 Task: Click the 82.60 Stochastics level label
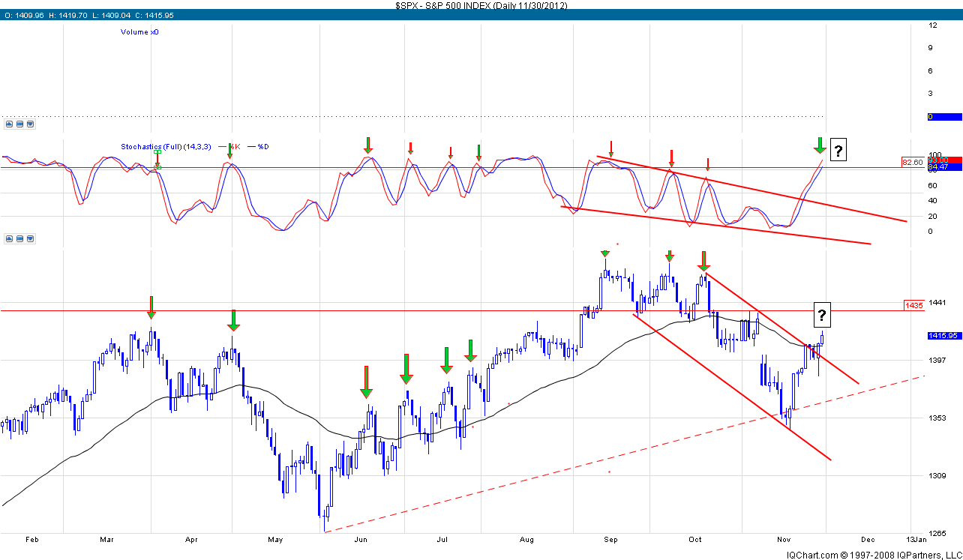912,162
